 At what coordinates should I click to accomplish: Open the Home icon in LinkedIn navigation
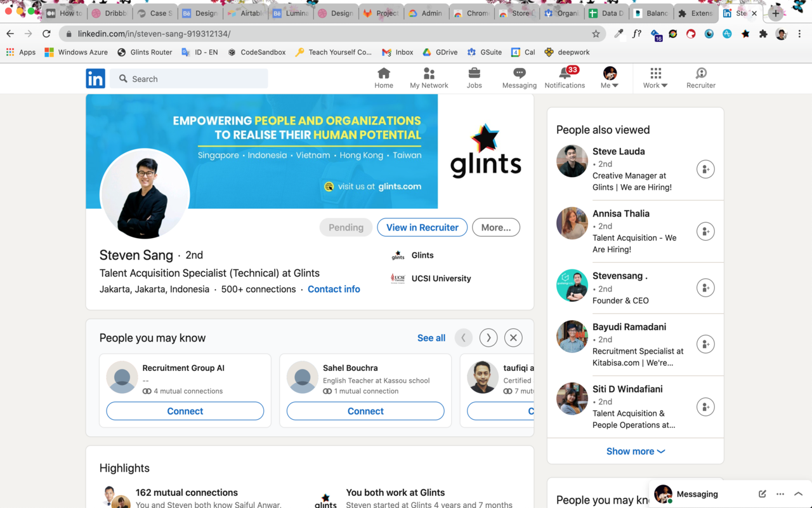tap(383, 77)
